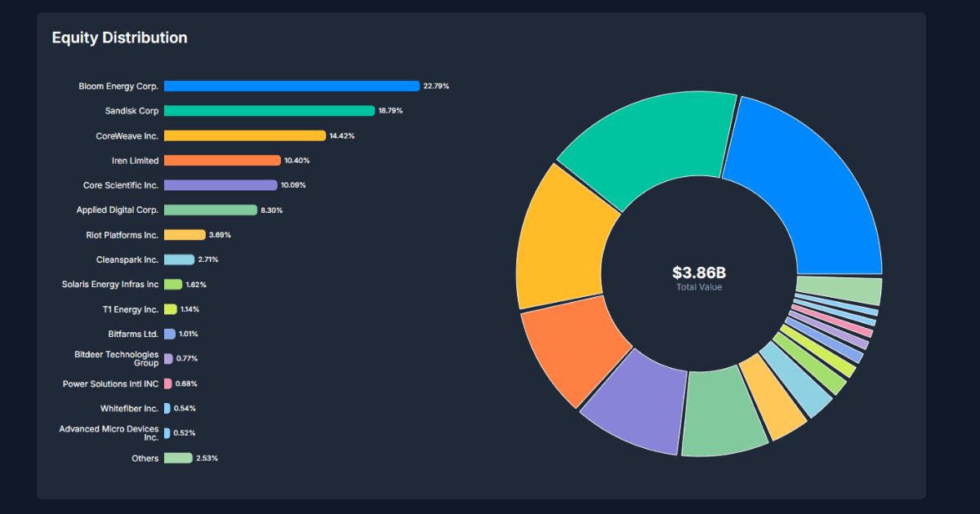The width and height of the screenshot is (980, 514).
Task: Click the 'Others' label
Action: (x=145, y=459)
